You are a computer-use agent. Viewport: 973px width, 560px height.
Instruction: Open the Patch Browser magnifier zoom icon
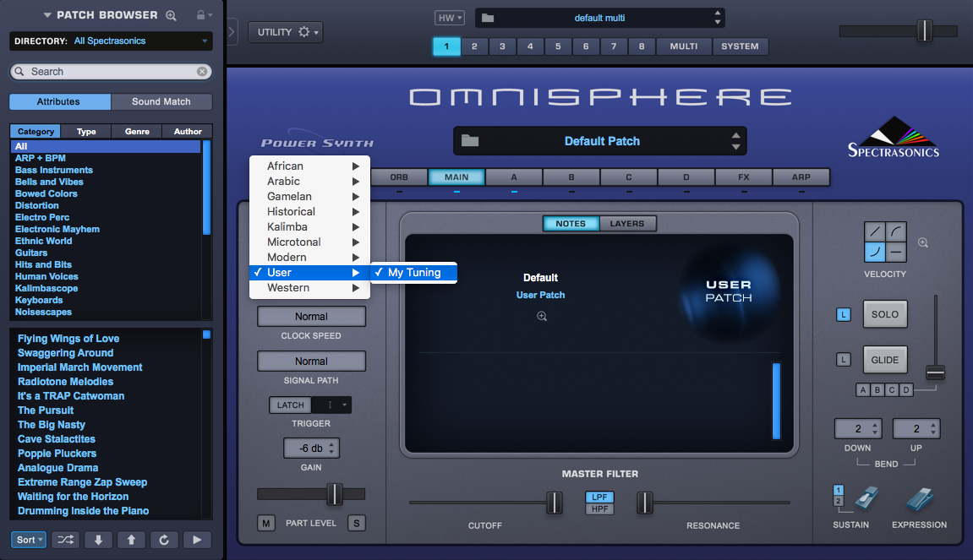tap(172, 15)
